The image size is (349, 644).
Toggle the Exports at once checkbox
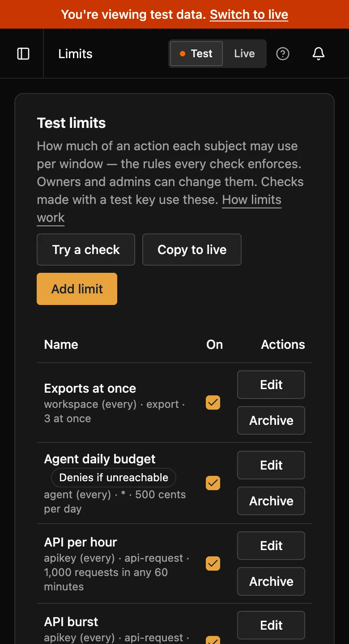pos(213,402)
